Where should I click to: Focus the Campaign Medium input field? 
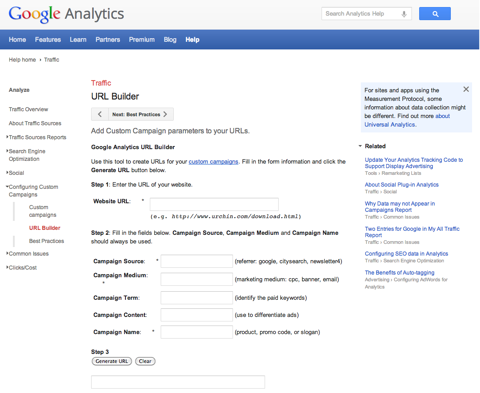(196, 279)
